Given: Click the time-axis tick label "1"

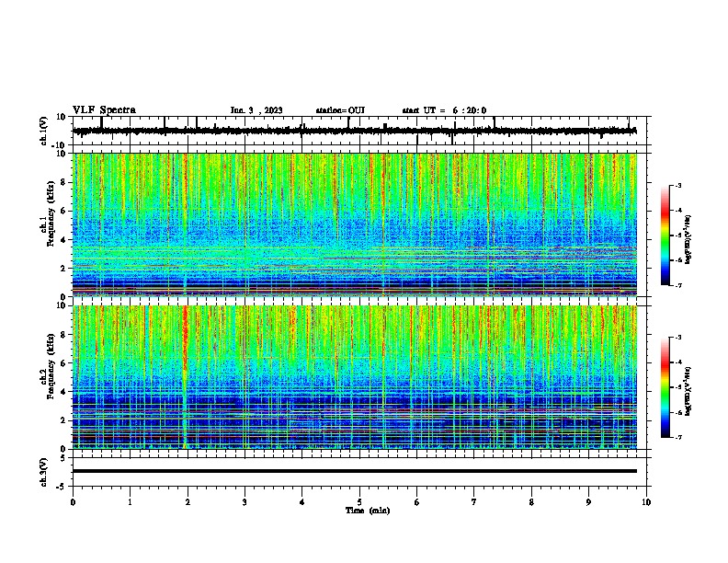Looking at the screenshot, I should tap(130, 502).
